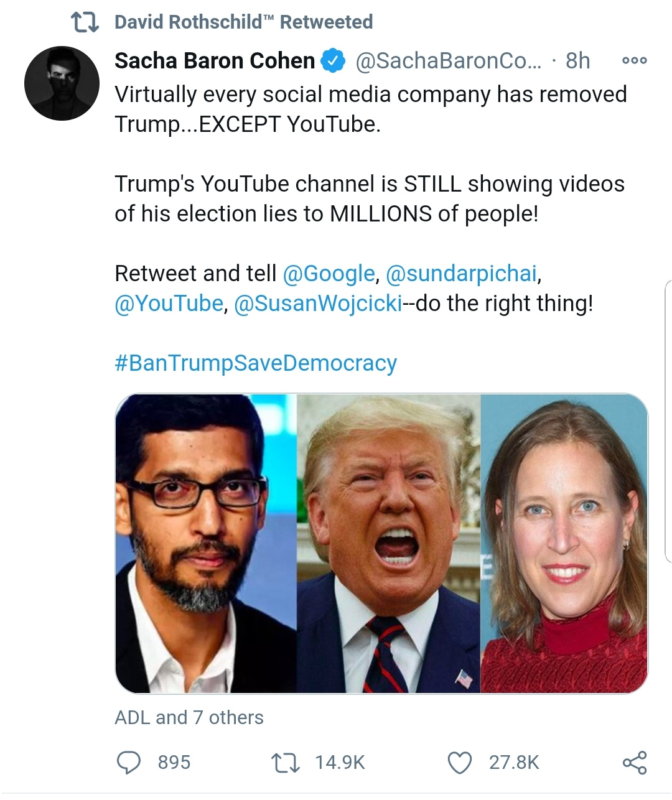Open the @sundarpichai mention link
Screen dimensions: 672x800
pos(461,273)
